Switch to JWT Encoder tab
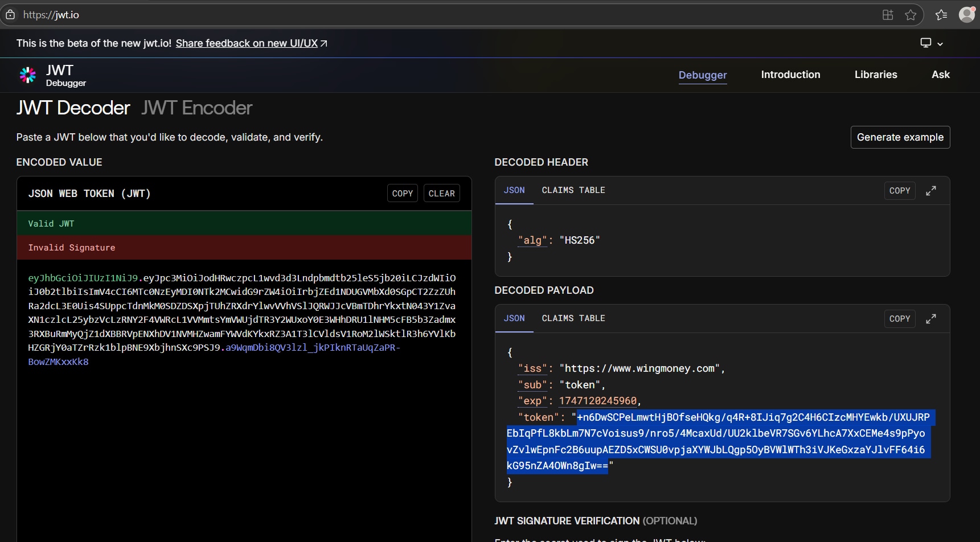 196,108
